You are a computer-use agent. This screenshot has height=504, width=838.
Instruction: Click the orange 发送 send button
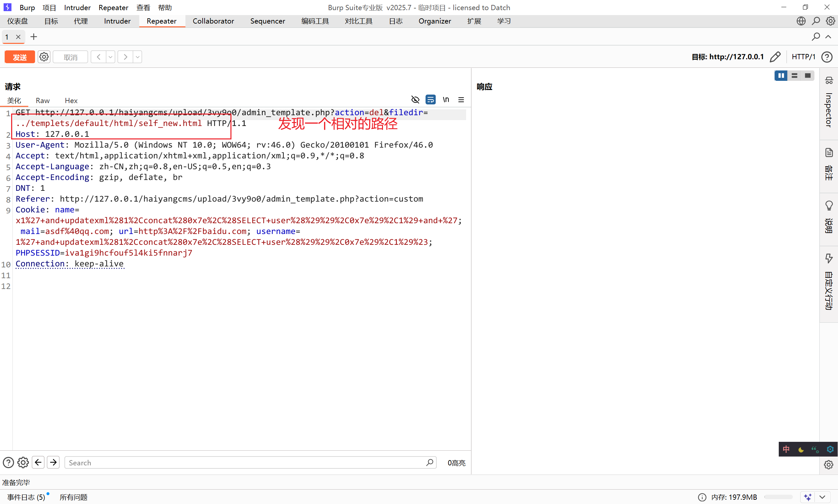19,57
